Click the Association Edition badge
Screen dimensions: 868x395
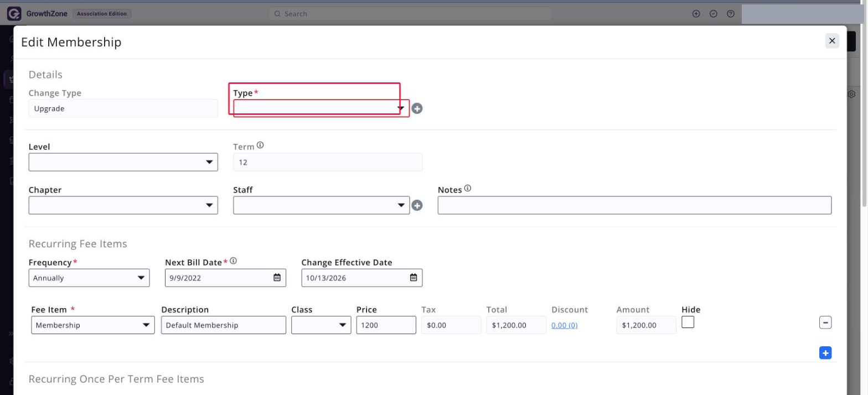pyautogui.click(x=102, y=14)
